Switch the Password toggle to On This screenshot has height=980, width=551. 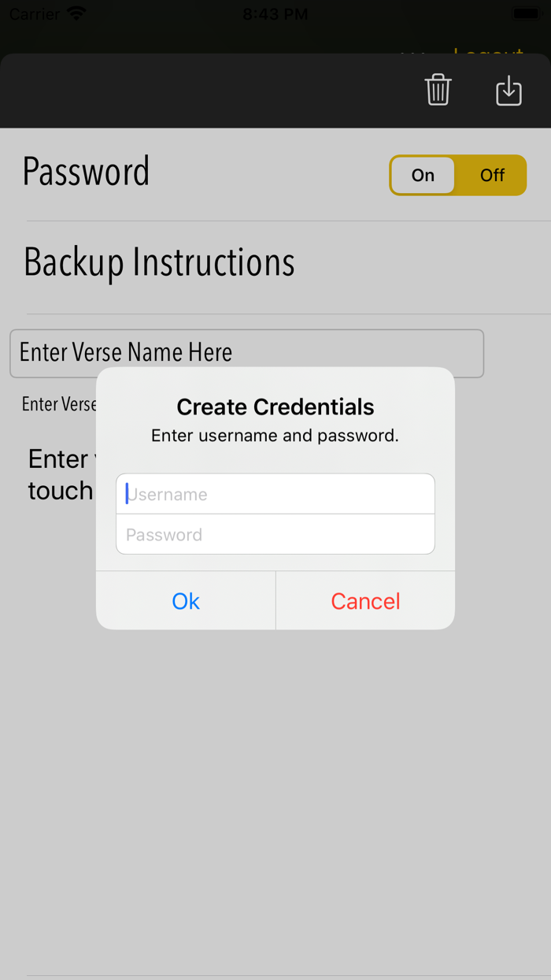[423, 175]
